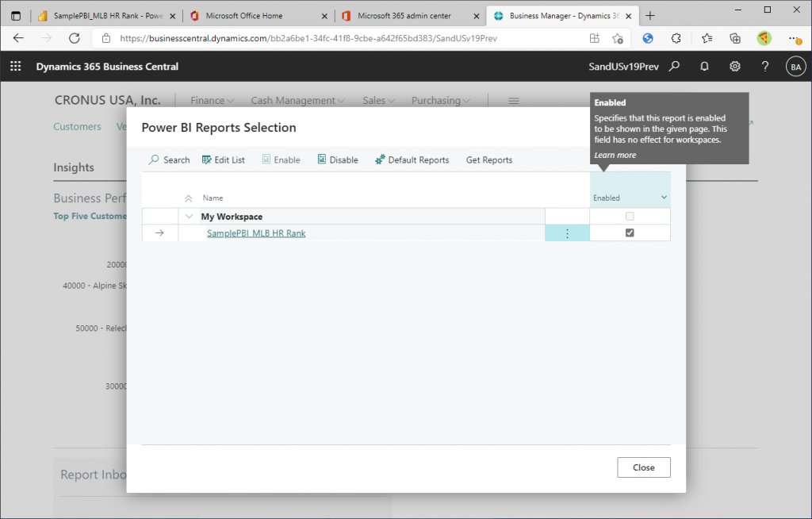
Task: Collapse the My Workspace group
Action: [189, 217]
